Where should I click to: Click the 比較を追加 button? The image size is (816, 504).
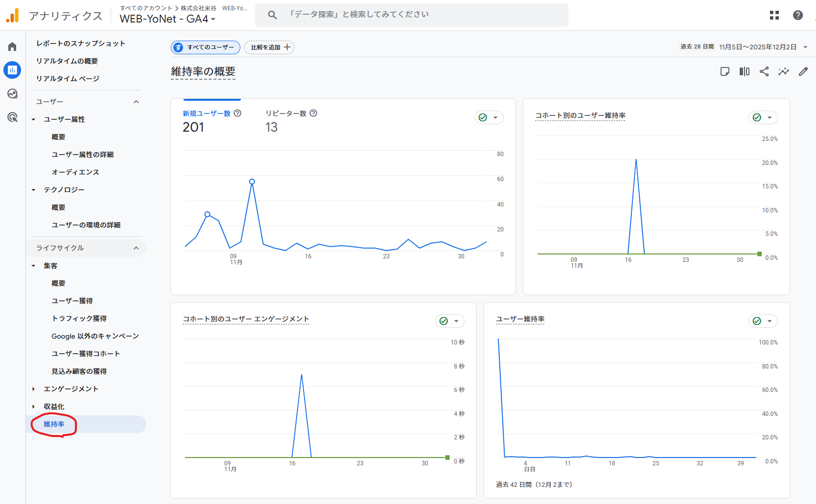[x=269, y=47]
